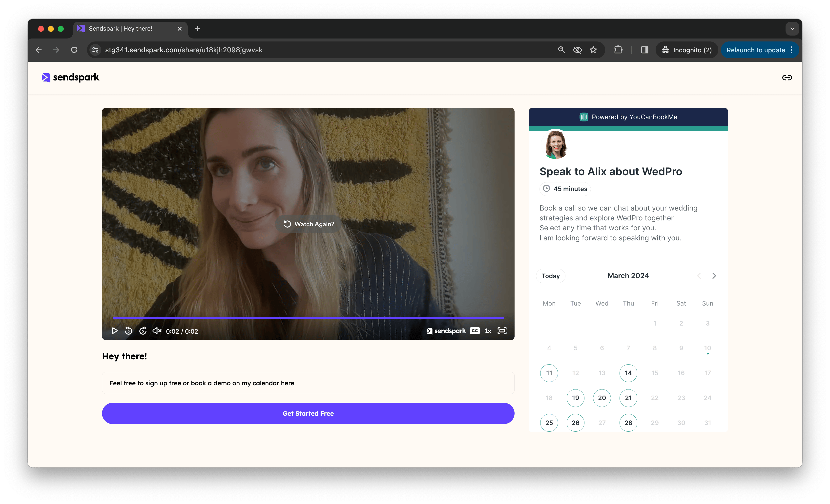Unmute the video audio
Screen dimensions: 830x504
pyautogui.click(x=157, y=331)
